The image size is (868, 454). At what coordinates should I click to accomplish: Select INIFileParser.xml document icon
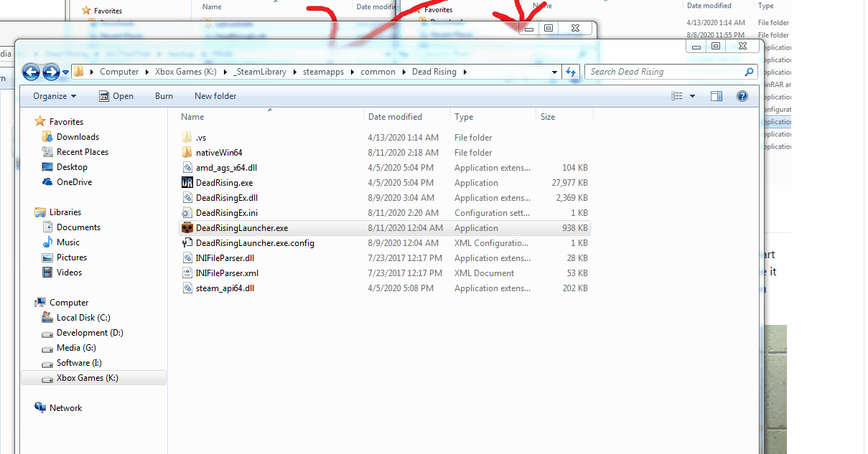click(x=187, y=273)
